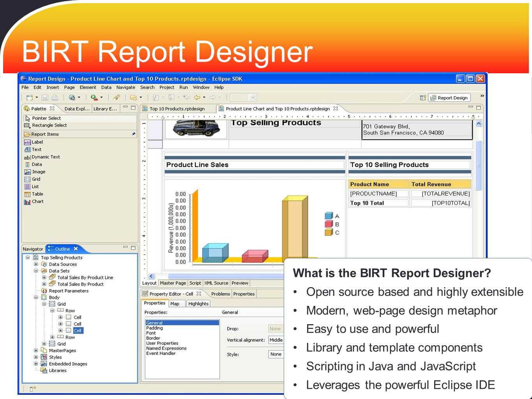This screenshot has width=532, height=399.
Task: Open the New button dropdown arrow
Action: (37, 97)
